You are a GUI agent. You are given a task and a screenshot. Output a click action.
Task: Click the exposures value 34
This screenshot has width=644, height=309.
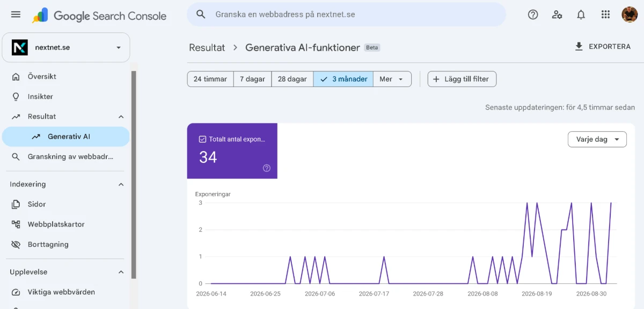point(208,157)
